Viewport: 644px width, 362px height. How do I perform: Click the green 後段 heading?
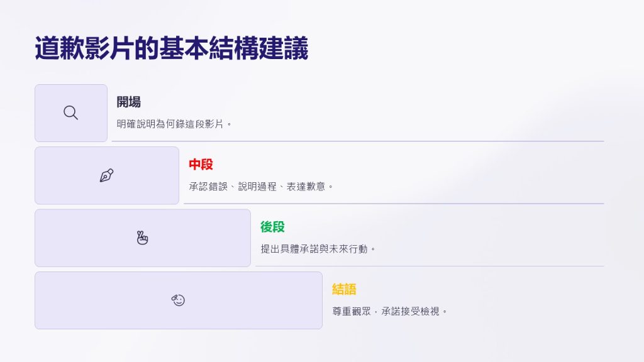(272, 227)
